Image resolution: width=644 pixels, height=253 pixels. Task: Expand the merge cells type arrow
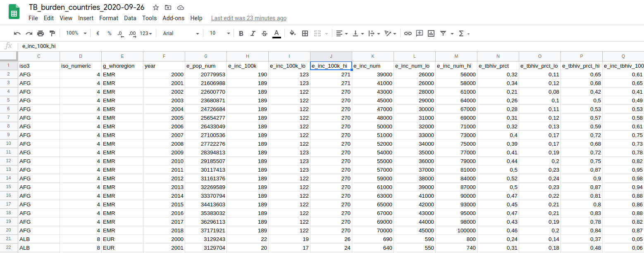tap(327, 33)
